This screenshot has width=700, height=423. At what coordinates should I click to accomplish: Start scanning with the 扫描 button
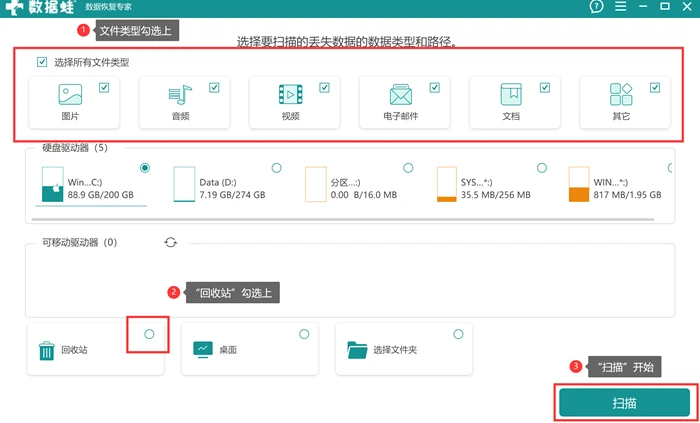click(625, 402)
